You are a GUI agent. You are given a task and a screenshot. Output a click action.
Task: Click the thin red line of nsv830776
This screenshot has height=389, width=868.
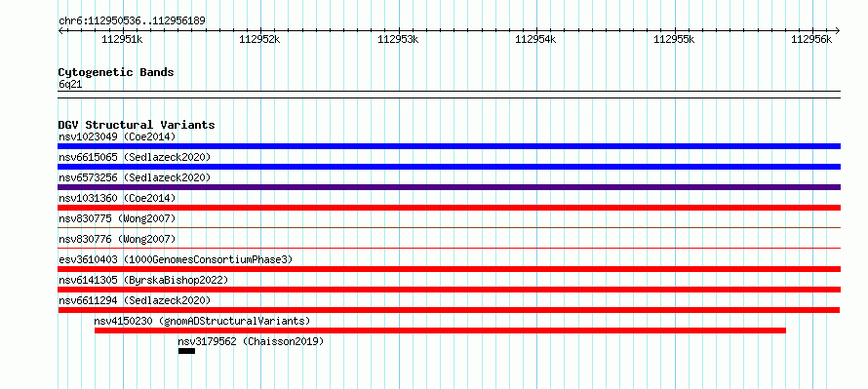(449, 248)
